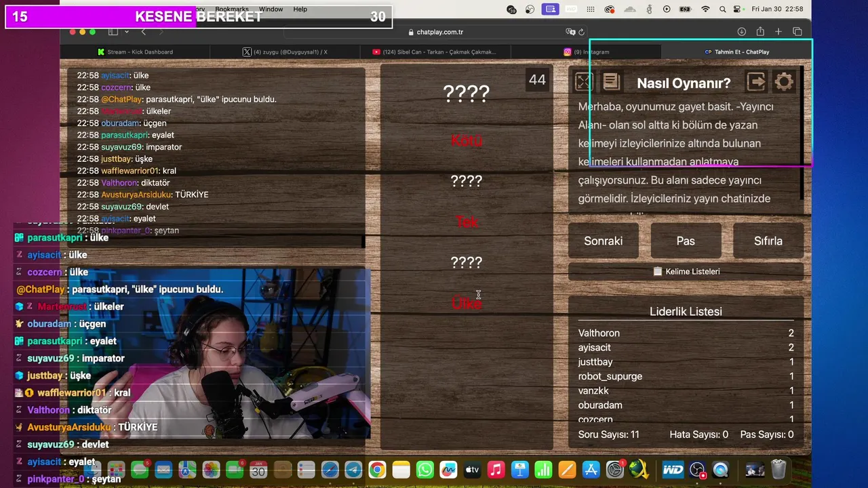Toggle ChatPlay fullscreen with the expand-arrows icon
Viewport: 868px width, 488px height.
click(583, 82)
